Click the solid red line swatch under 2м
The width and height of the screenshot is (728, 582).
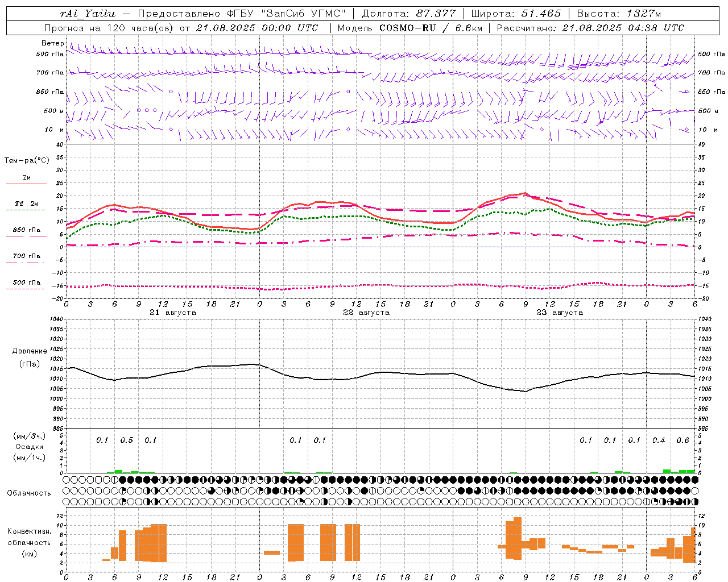[x=26, y=184]
